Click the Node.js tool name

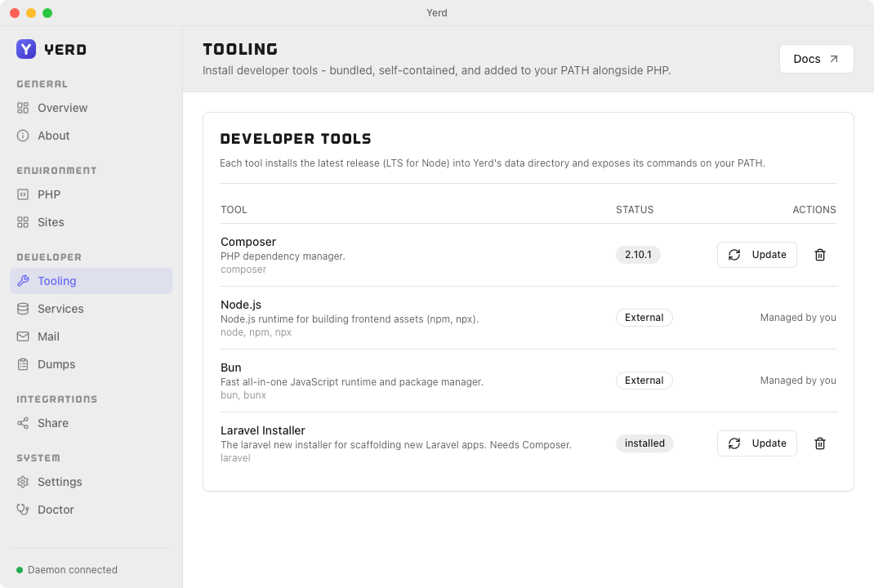click(241, 305)
